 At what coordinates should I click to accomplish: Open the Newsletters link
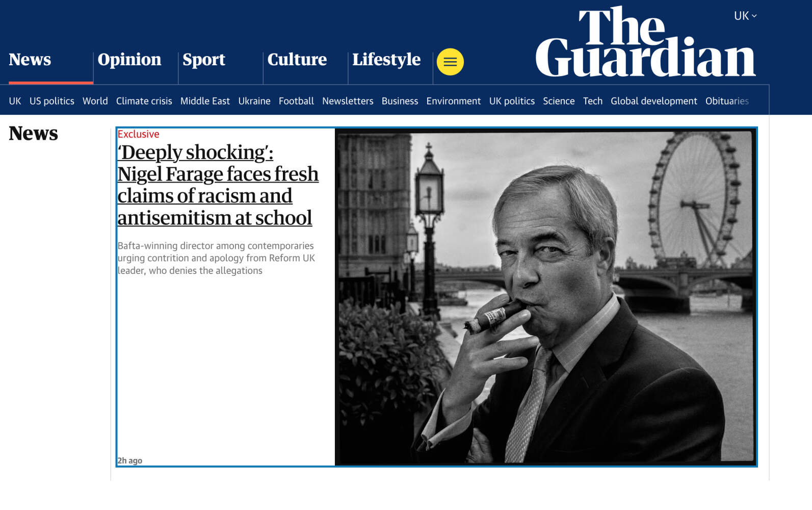[348, 101]
